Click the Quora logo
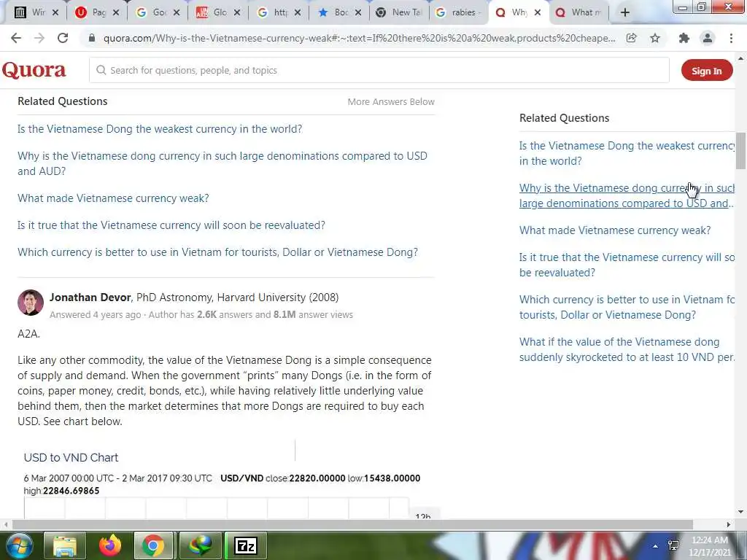This screenshot has height=560, width=747. [x=34, y=71]
